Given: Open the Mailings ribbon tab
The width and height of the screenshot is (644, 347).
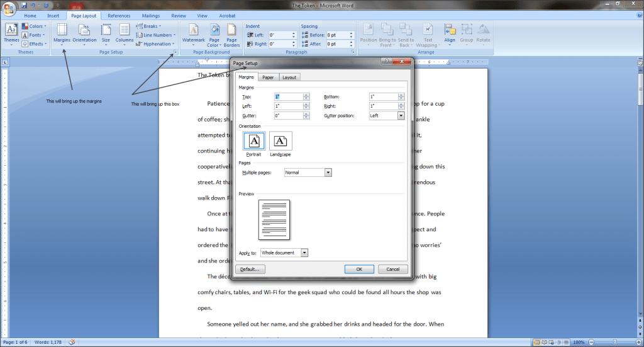Looking at the screenshot, I should click(x=150, y=15).
